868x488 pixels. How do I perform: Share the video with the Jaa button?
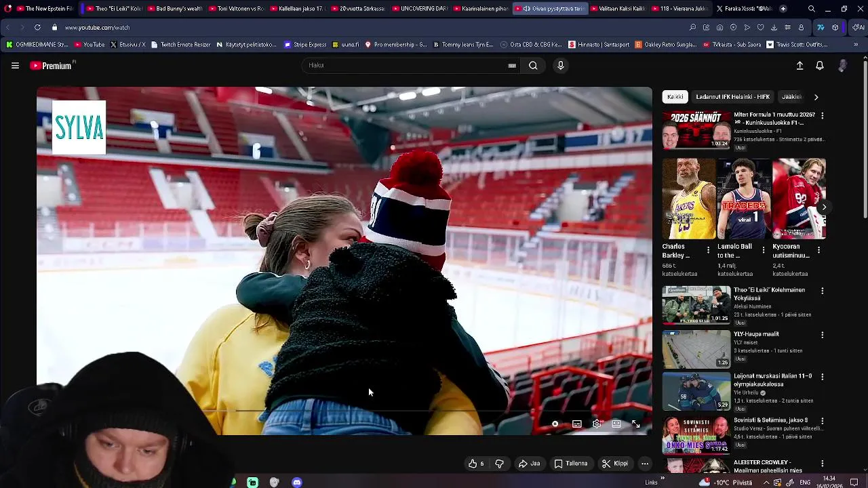[x=530, y=464]
